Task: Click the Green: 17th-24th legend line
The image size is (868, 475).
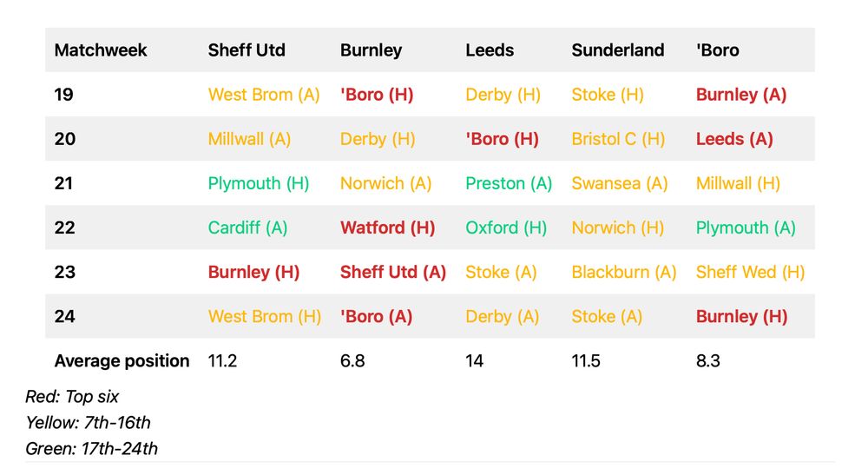Action: 92,448
